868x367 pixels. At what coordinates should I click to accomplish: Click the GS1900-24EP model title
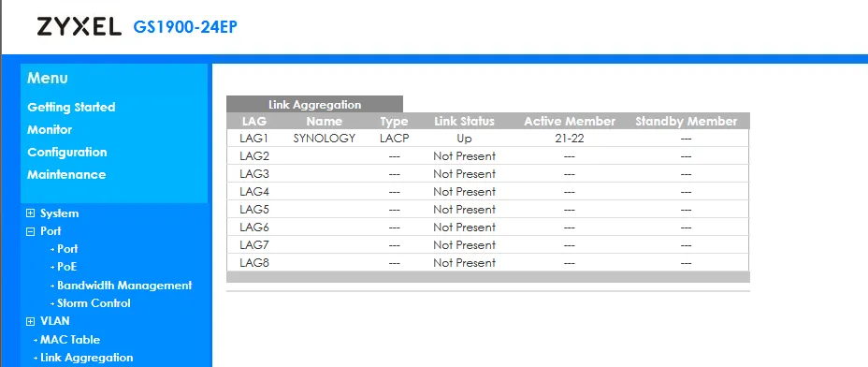coord(185,26)
